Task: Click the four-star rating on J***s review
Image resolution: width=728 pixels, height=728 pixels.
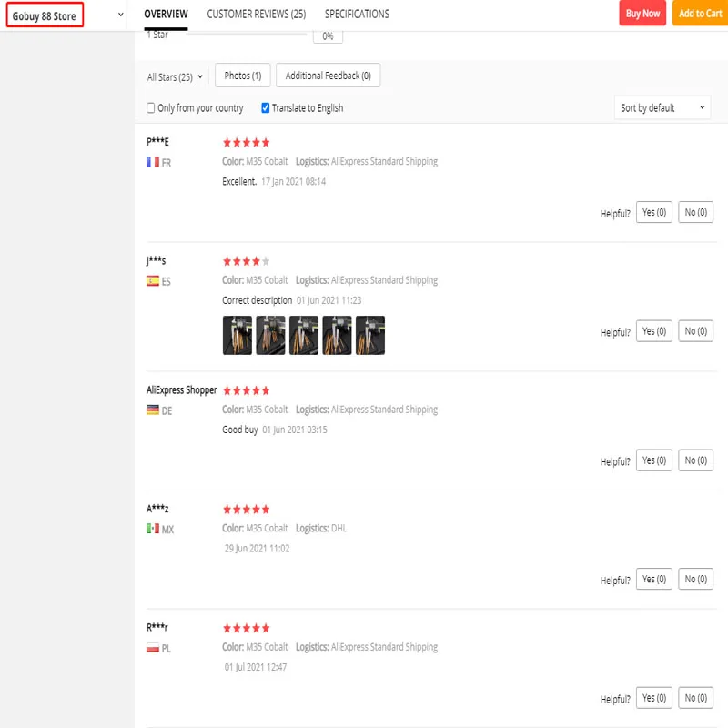Action: (246, 261)
